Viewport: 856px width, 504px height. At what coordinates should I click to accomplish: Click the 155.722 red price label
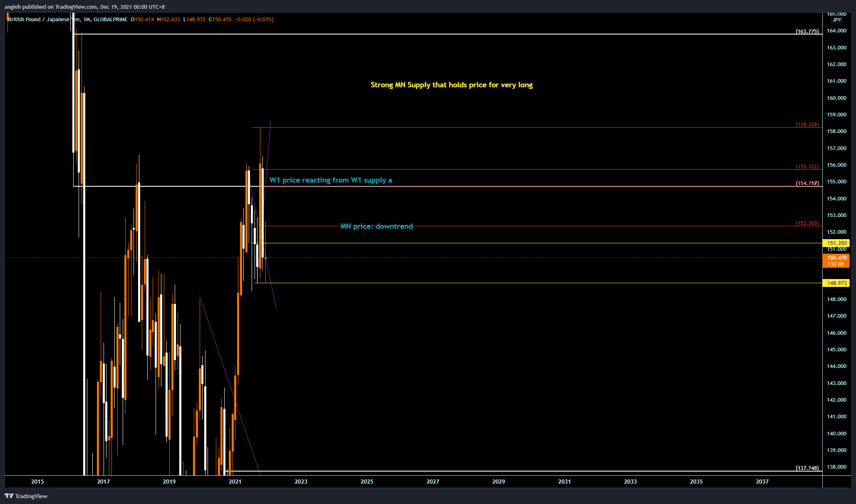click(x=807, y=166)
